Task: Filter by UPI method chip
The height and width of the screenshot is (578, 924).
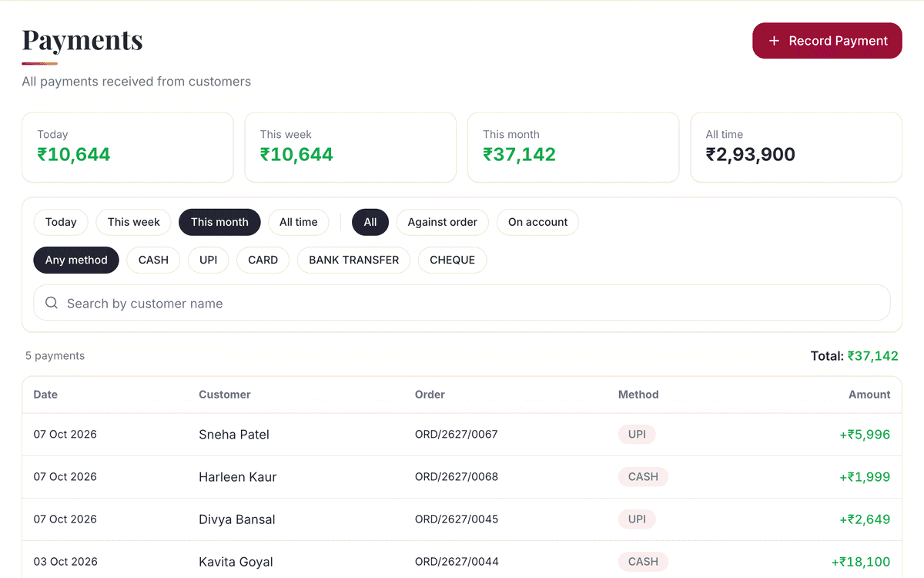Action: (x=209, y=260)
